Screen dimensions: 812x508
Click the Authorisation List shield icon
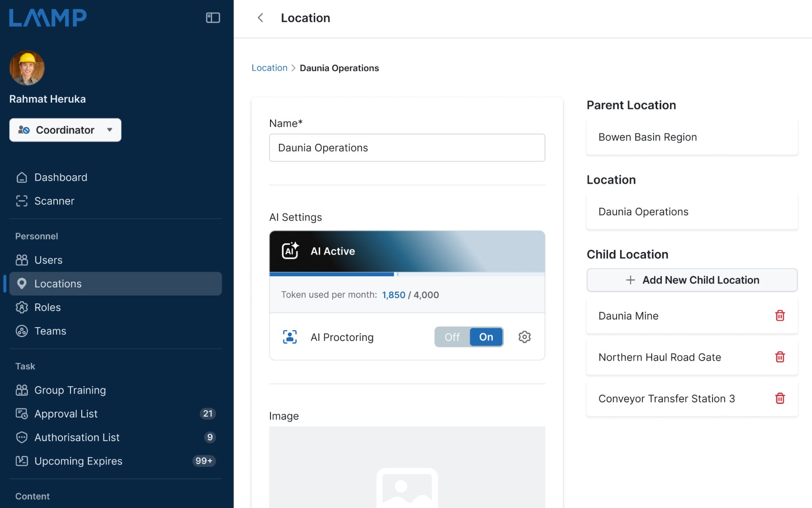coord(22,437)
